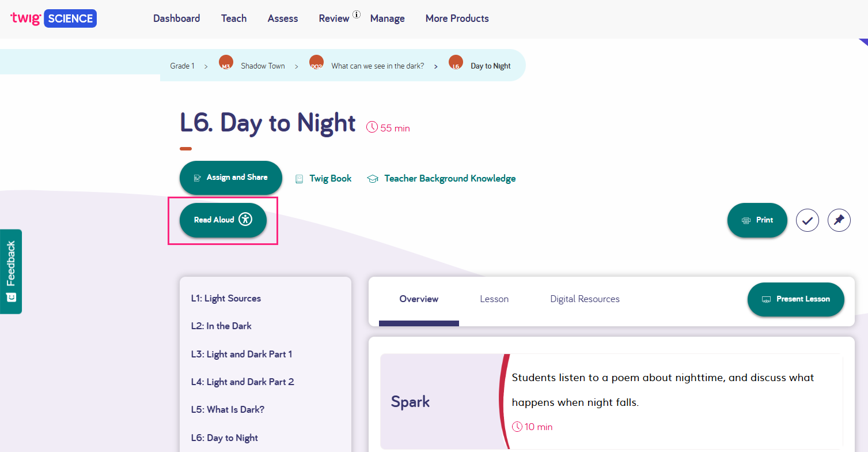Click the Twig Science logo

[x=54, y=18]
